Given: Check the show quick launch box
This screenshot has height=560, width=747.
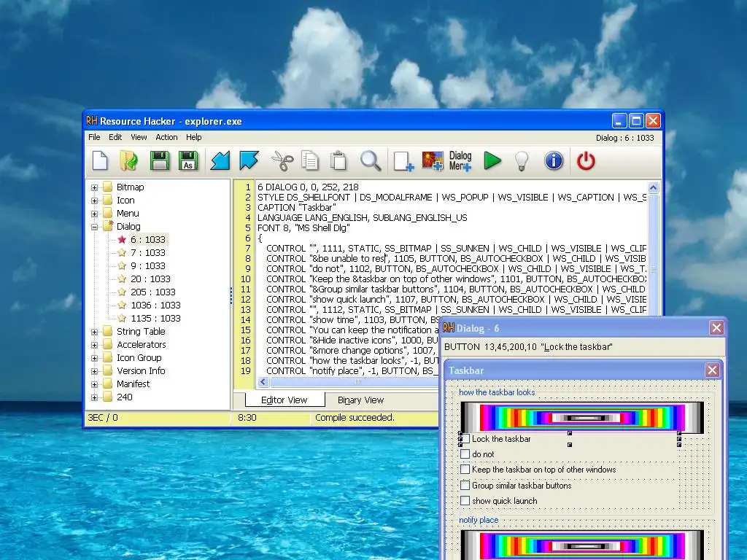Looking at the screenshot, I should 465,500.
